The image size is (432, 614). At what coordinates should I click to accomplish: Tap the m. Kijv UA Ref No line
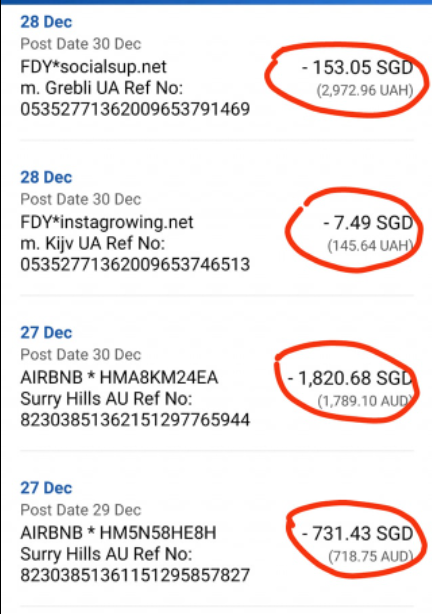93,244
